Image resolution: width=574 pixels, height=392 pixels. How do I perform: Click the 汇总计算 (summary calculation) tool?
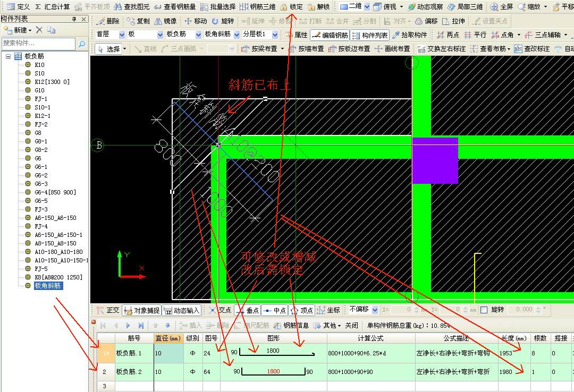52,7
